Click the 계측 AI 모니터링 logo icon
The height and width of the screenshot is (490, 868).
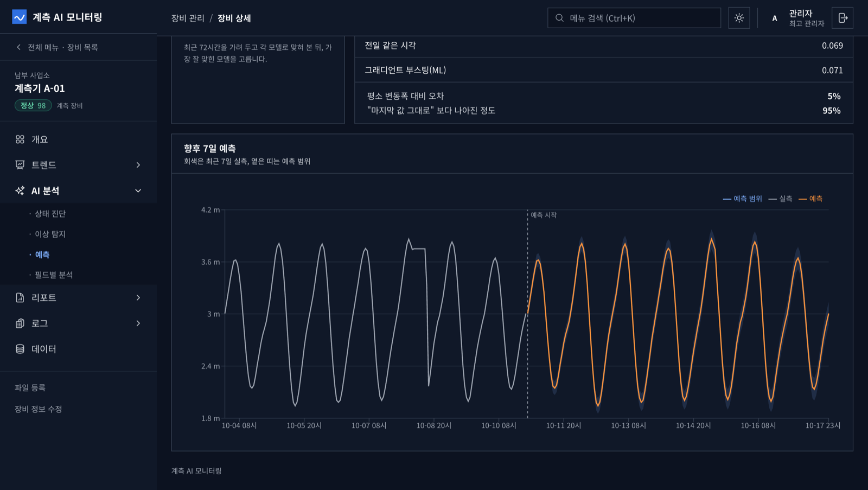[20, 17]
